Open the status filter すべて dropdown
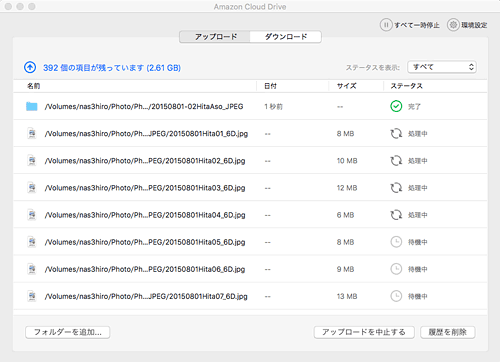Image resolution: width=500 pixels, height=362 pixels. [442, 67]
